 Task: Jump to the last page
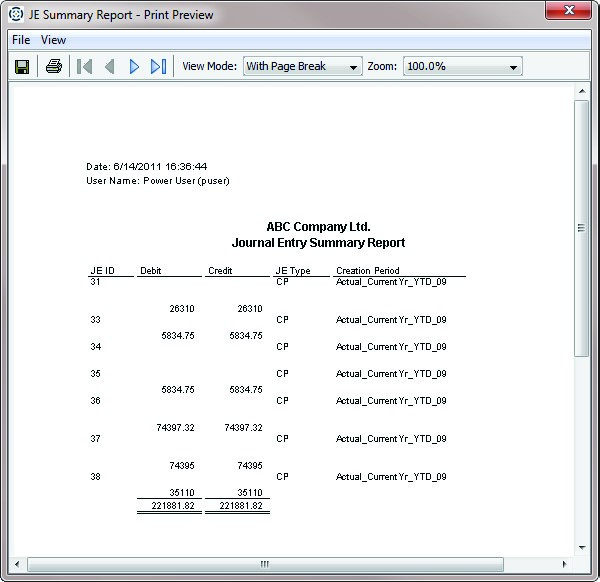[x=158, y=66]
